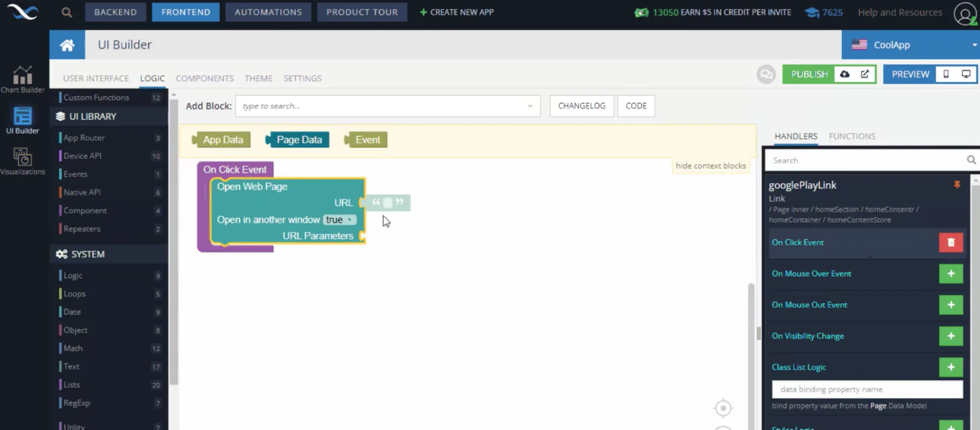This screenshot has width=980, height=430.
Task: Click the chat bubble icon near Publish
Action: click(x=766, y=75)
